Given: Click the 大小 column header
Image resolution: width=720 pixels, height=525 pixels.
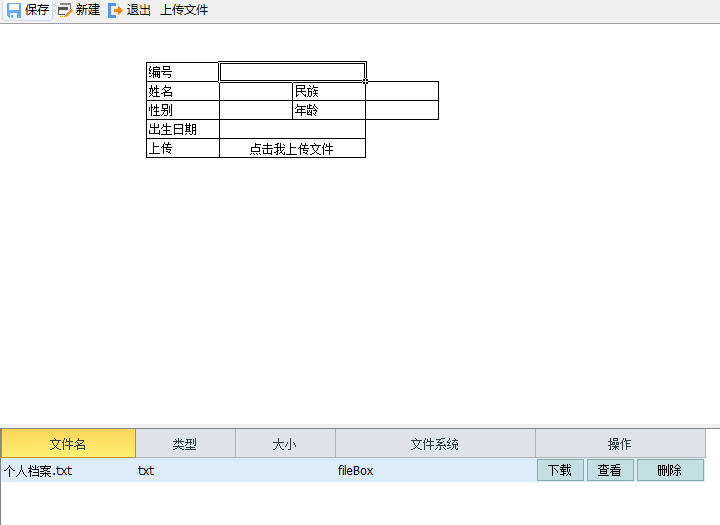Looking at the screenshot, I should (285, 443).
